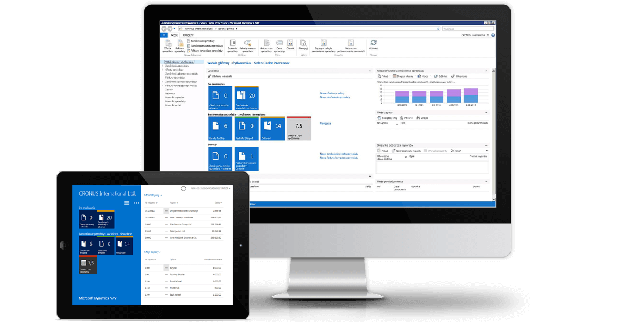644x322 pixels.
Task: Go forward with the navigation forward arrow
Action: [170, 29]
